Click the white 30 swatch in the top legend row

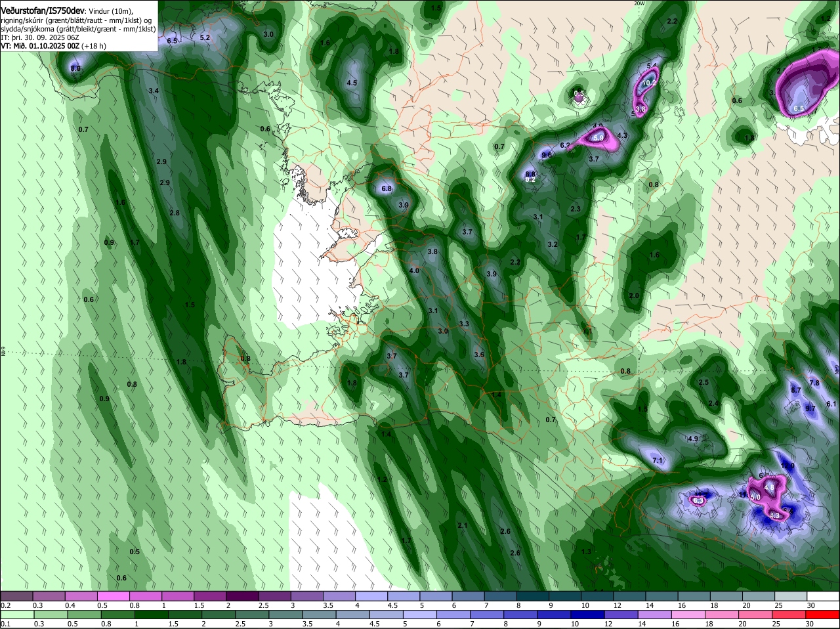pos(822,596)
